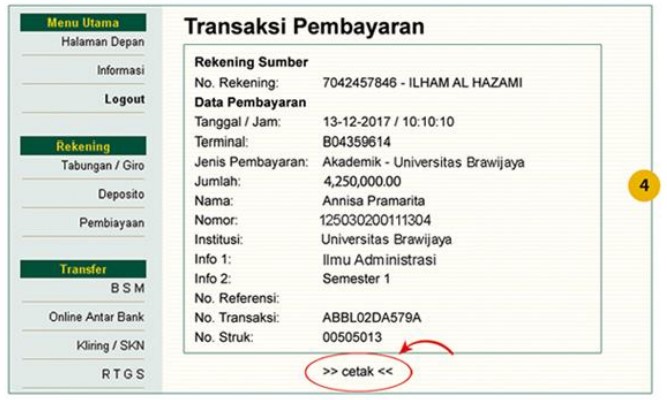The image size is (667, 400).
Task: Select the Jumlah: label
Action: tap(217, 181)
